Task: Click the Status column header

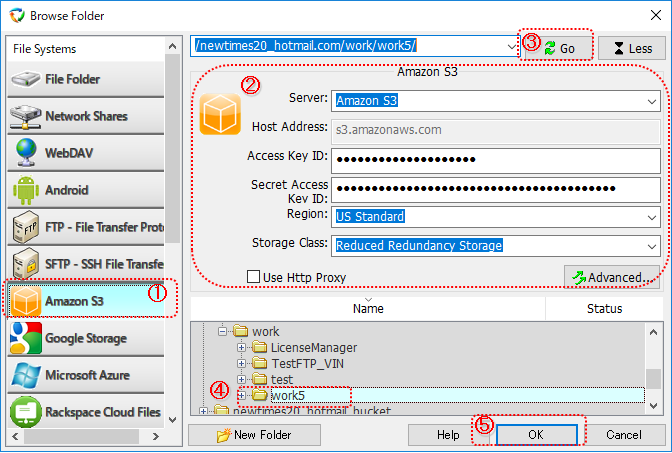Action: pyautogui.click(x=604, y=309)
